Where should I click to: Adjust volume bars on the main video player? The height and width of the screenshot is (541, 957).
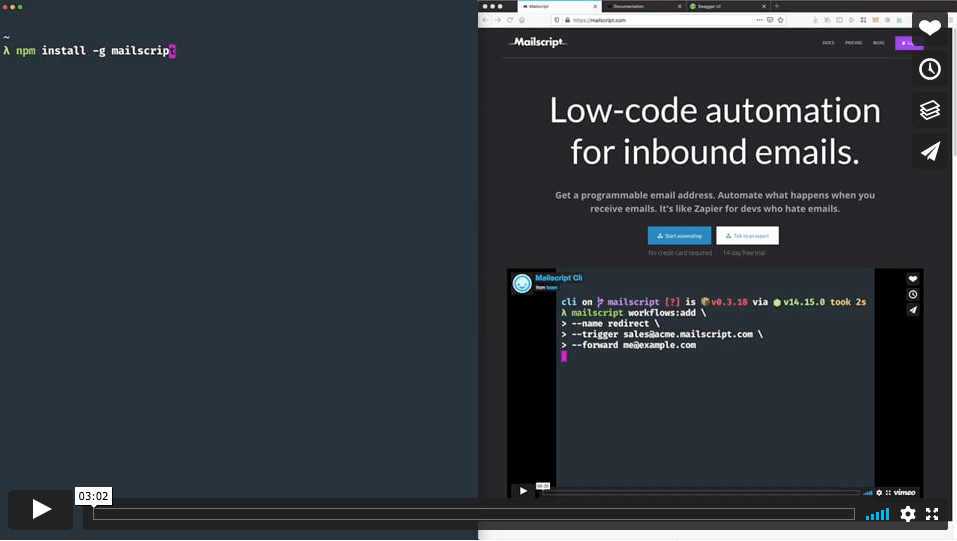877,514
